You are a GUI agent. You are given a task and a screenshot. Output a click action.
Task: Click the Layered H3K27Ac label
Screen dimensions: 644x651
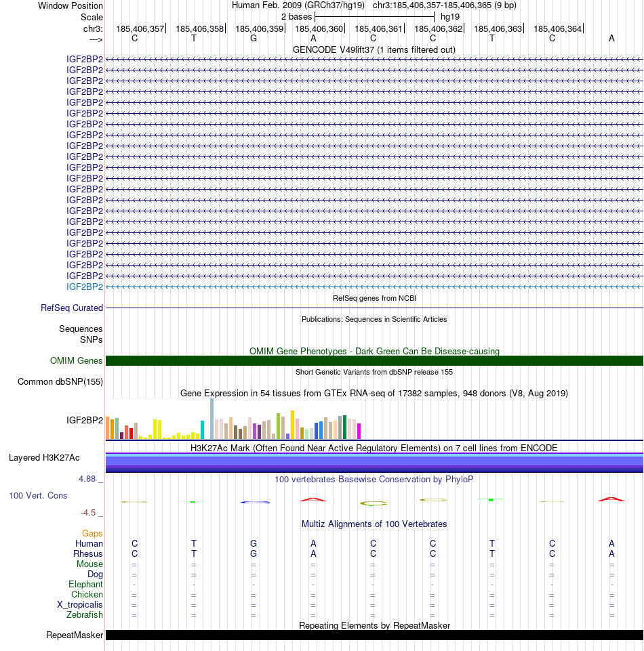[x=44, y=457]
